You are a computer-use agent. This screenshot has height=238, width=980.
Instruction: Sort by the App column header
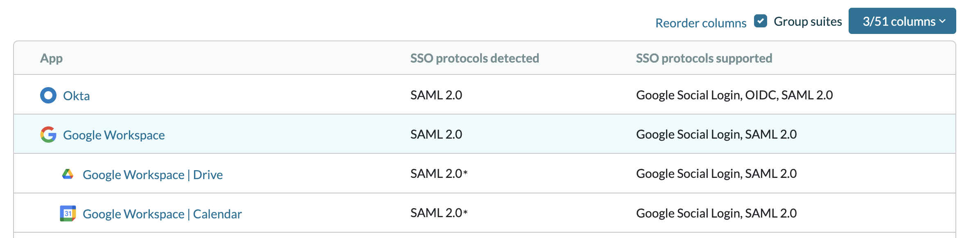click(52, 58)
